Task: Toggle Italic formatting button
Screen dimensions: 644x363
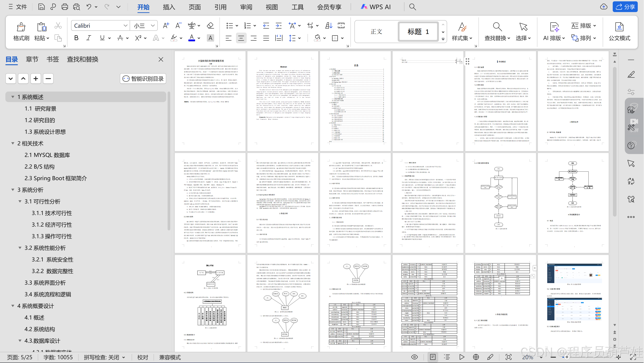Action: pos(88,38)
